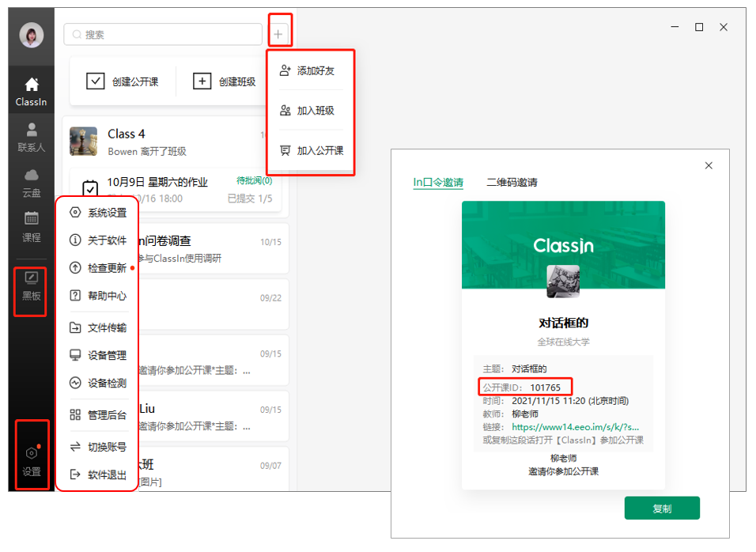Click the 待批阅(0) status label

[x=254, y=180]
